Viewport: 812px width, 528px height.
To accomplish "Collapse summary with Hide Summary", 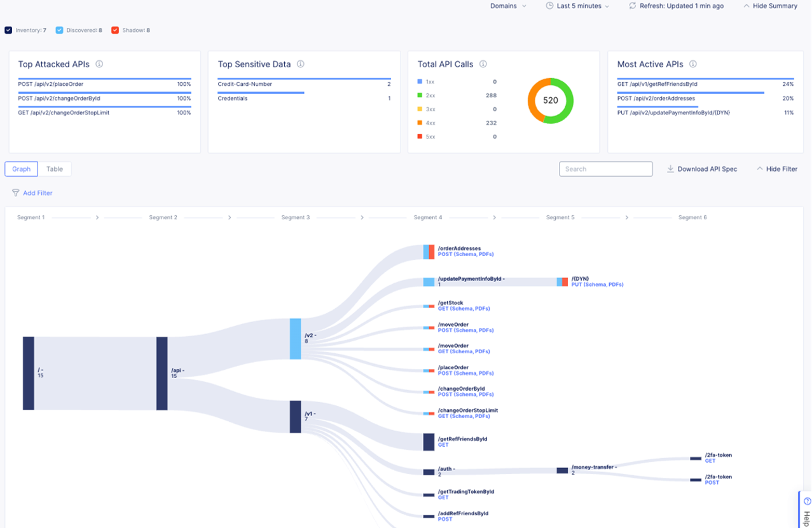I will click(x=770, y=6).
